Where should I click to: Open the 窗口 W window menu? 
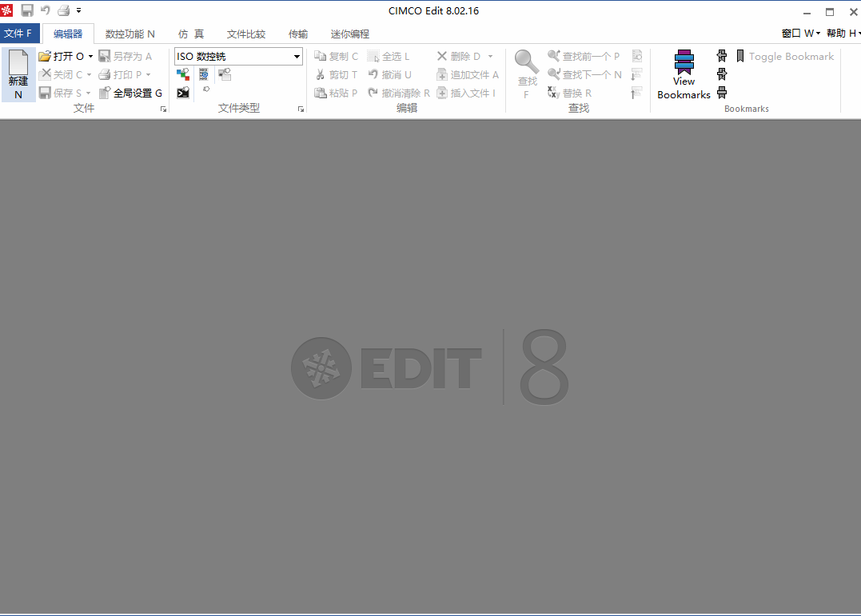800,34
